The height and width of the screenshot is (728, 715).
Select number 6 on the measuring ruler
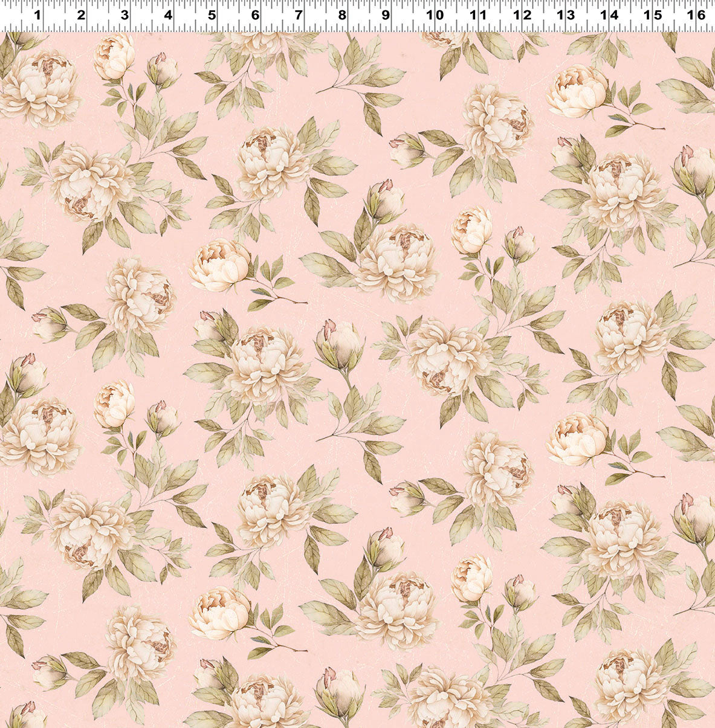tap(255, 15)
